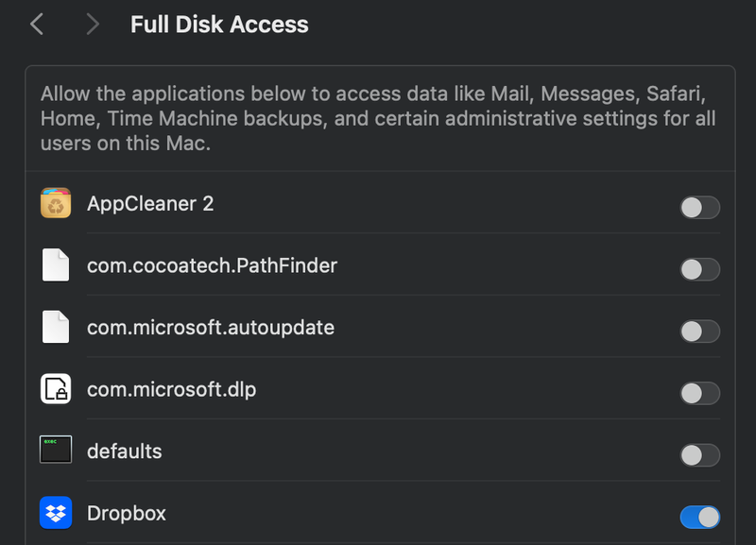Screen dimensions: 756x545
Task: Disable Full Disk Access for Dropbox
Action: tap(699, 517)
